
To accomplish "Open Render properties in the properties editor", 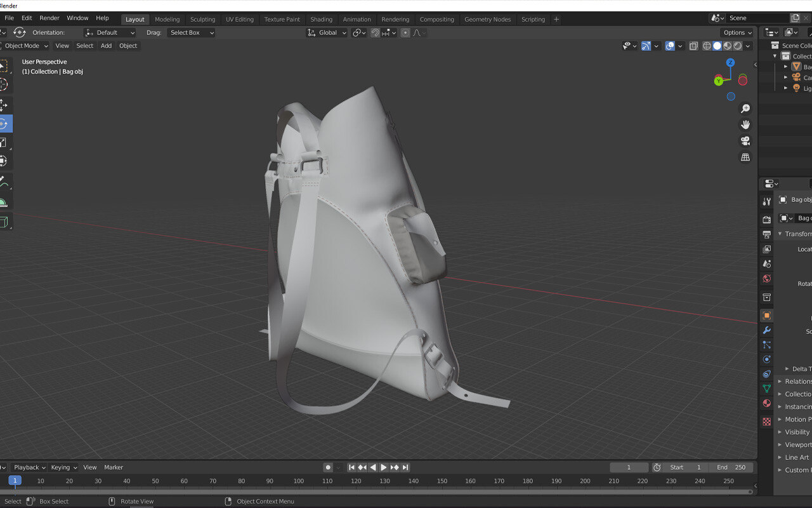I will coord(766,219).
